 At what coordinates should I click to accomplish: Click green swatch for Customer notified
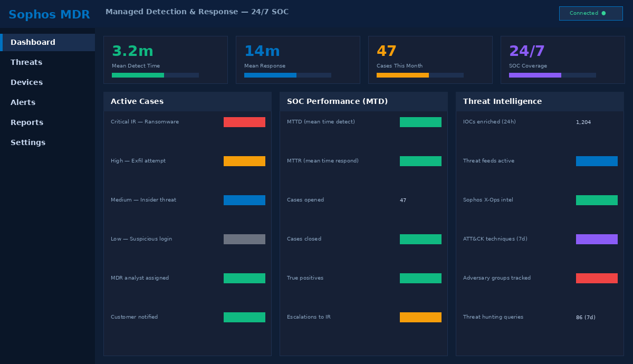pyautogui.click(x=244, y=317)
